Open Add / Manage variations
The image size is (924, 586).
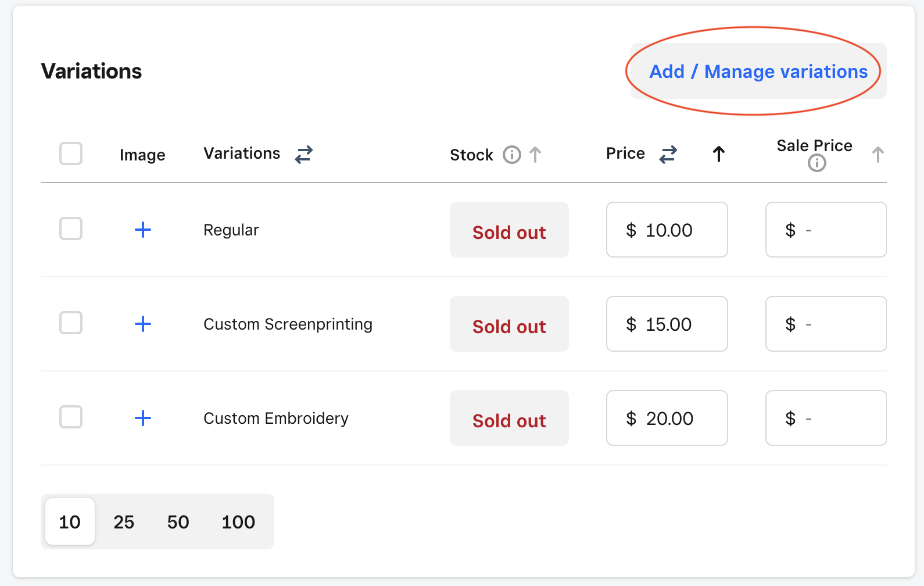point(758,71)
